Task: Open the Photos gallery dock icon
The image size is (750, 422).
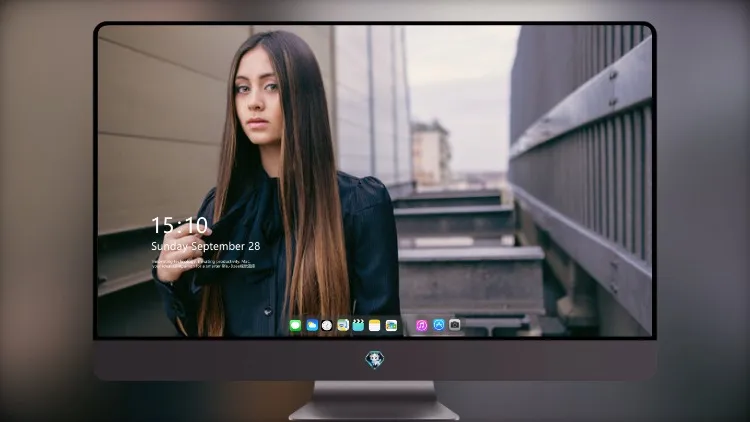Action: click(391, 325)
